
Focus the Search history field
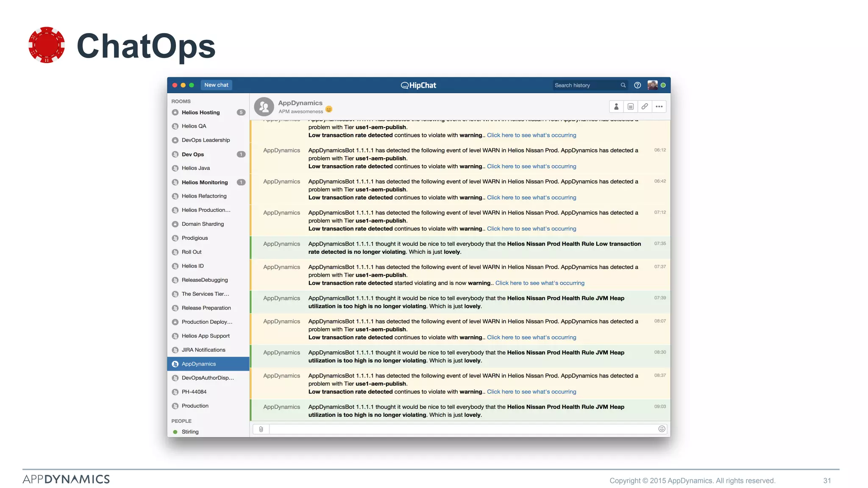tap(590, 86)
